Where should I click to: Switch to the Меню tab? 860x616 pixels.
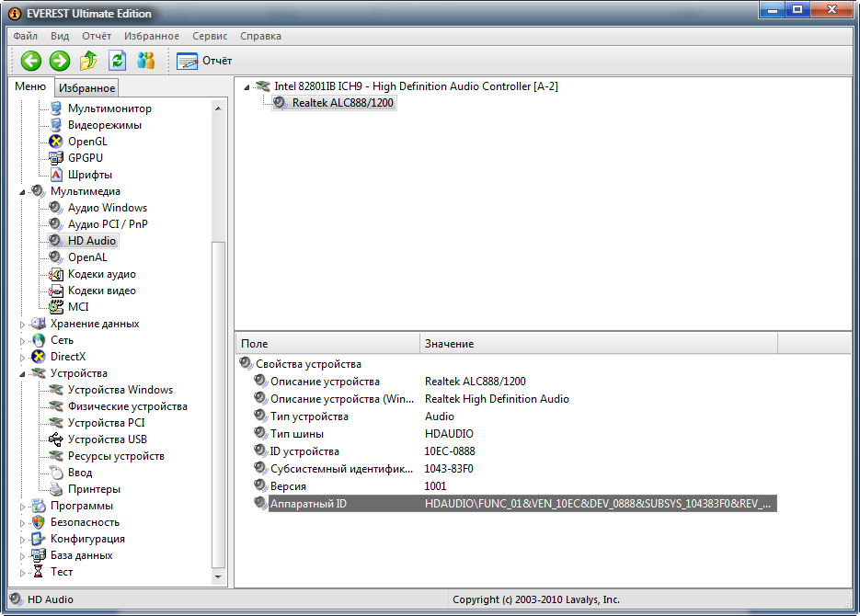tap(30, 86)
